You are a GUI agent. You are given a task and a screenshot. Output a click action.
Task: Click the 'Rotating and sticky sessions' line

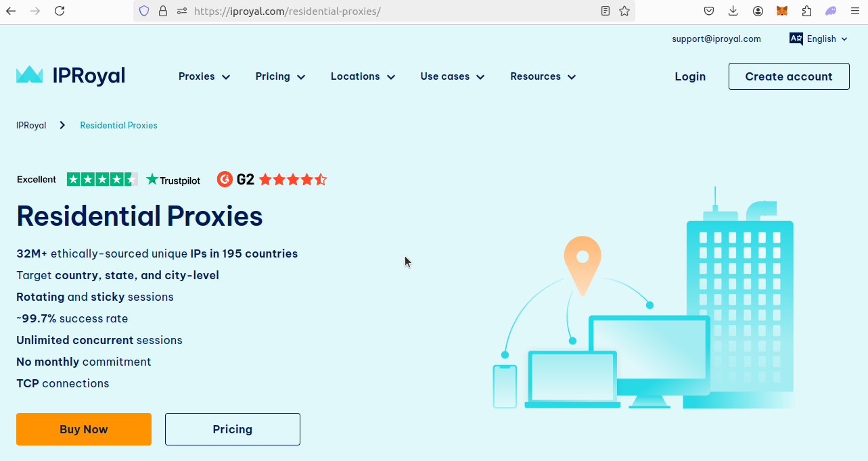[x=95, y=297]
